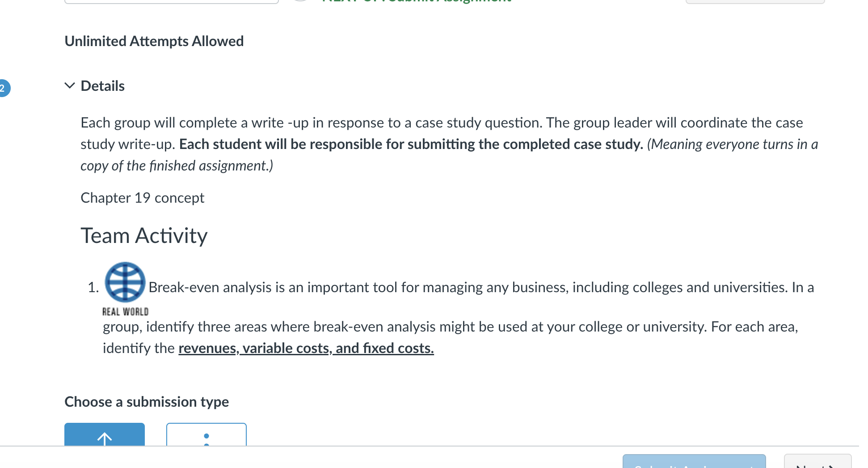
Task: Toggle the circular completion indicator near Next Up
Action: click(x=300, y=2)
